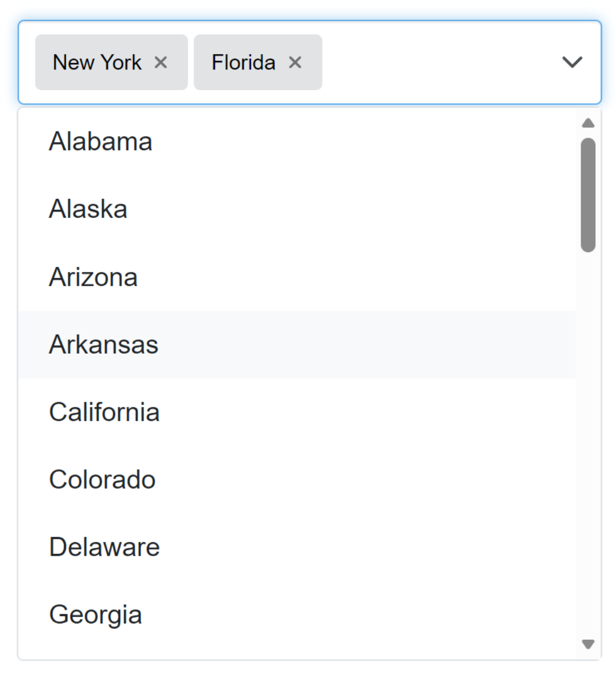The image size is (616, 677).
Task: Remove the New York tag
Action: point(161,63)
